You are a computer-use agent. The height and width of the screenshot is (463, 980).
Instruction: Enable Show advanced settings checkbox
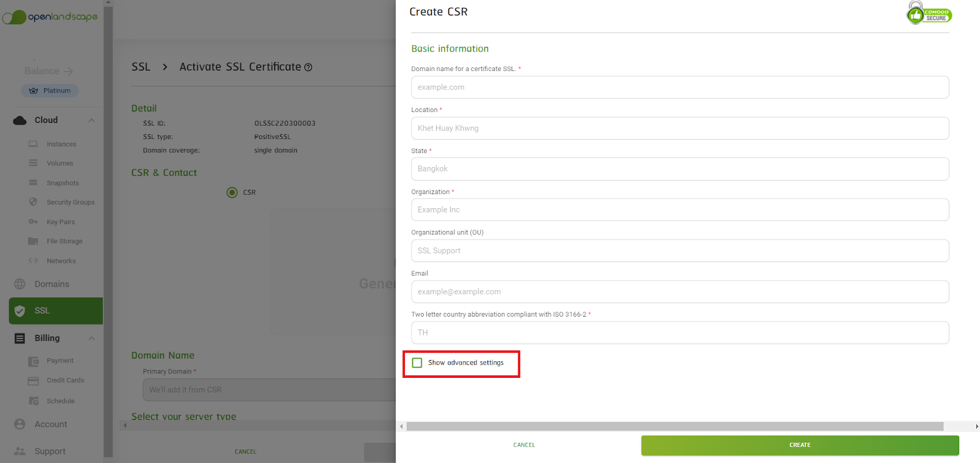(x=417, y=363)
